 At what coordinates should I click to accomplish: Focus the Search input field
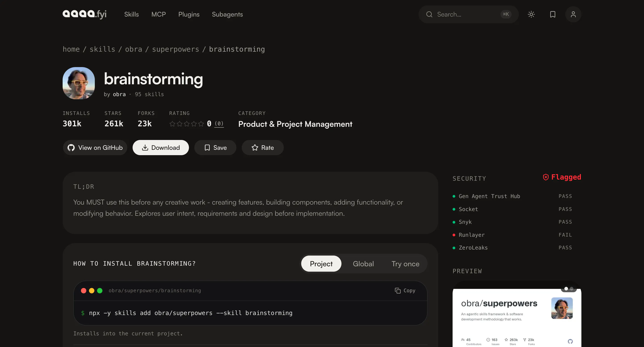pyautogui.click(x=468, y=14)
